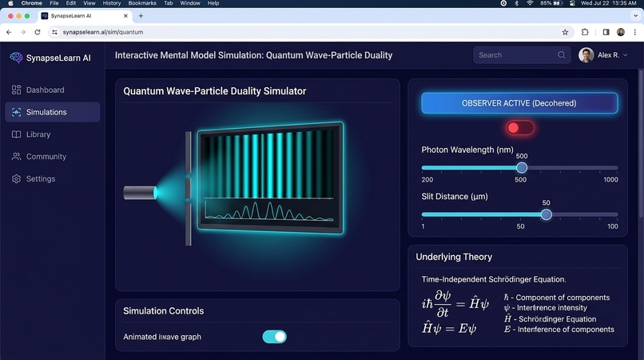This screenshot has height=360, width=644.
Task: Open the Edit menu
Action: [71, 3]
